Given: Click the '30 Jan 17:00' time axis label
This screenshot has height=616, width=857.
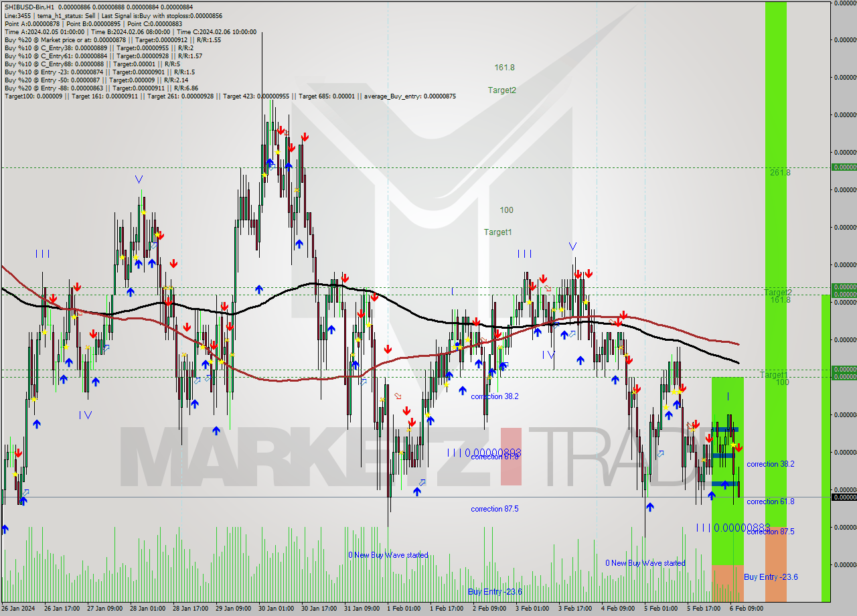Looking at the screenshot, I should pyautogui.click(x=319, y=609).
